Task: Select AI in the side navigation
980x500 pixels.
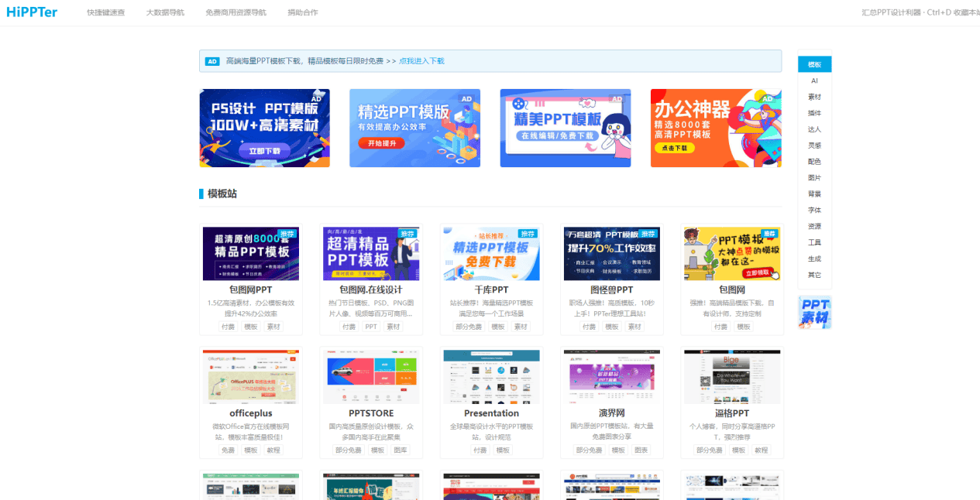Action: coord(814,80)
